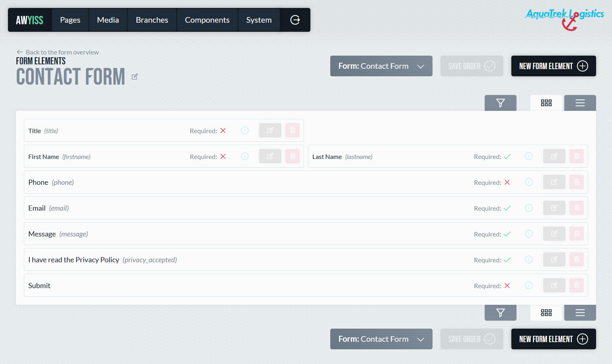Open the Components menu
Image resolution: width=612 pixels, height=364 pixels.
click(207, 20)
